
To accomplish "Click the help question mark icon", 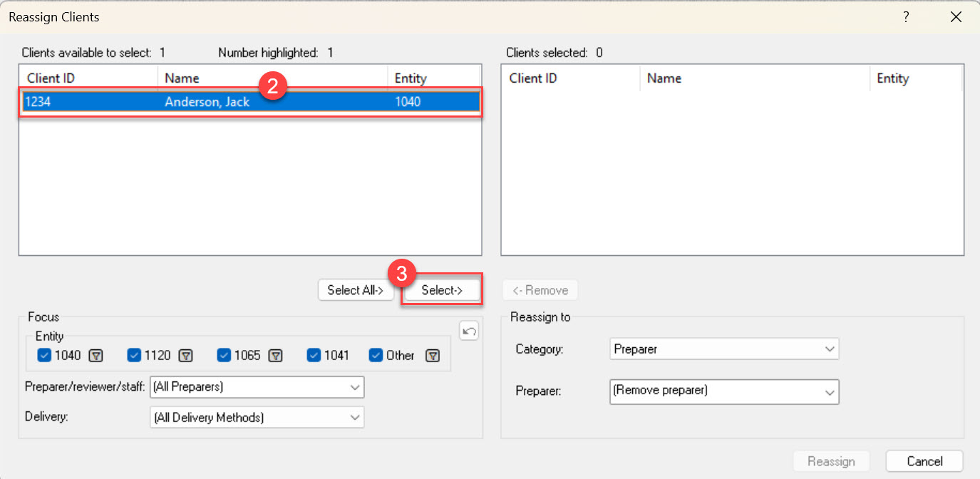I will click(x=906, y=17).
